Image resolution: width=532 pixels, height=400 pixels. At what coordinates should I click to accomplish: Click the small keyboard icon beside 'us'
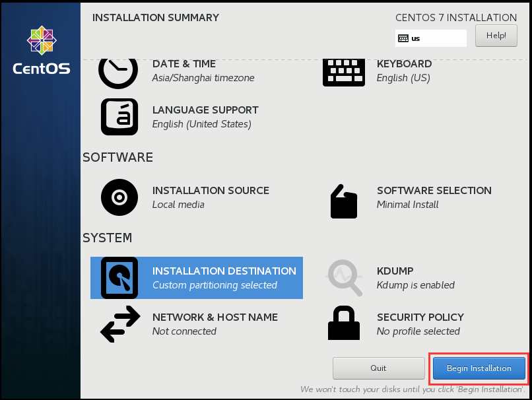[403, 38]
